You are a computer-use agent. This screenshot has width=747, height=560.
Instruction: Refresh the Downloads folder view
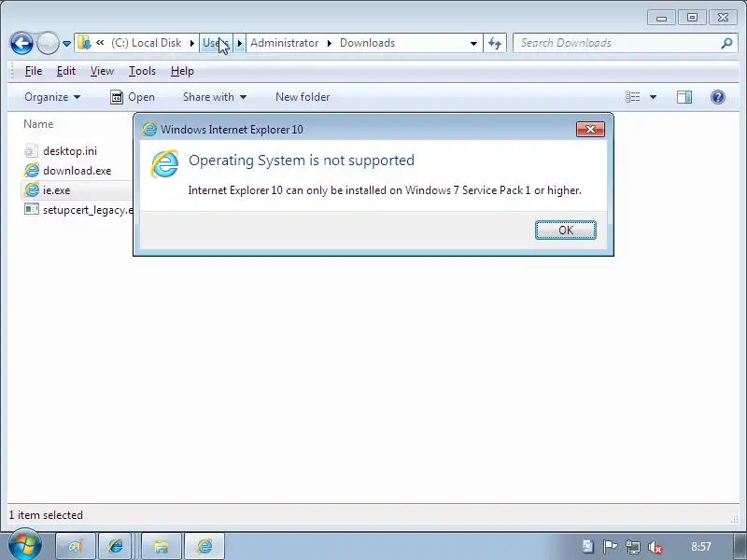click(495, 43)
